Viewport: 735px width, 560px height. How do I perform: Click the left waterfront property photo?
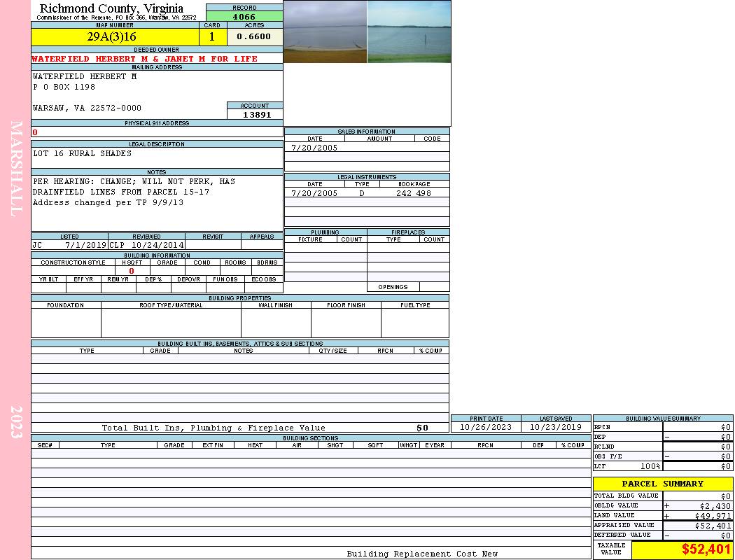325,31
